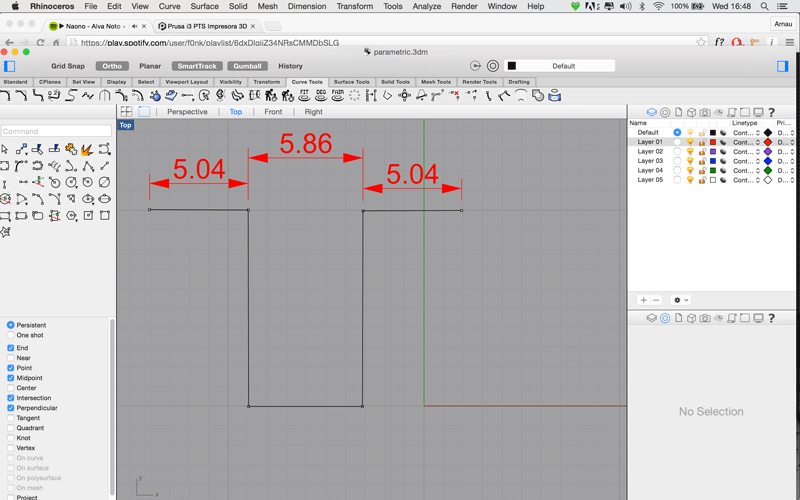Open the camera icon in top inspector bar
The height and width of the screenshot is (500, 800).
coord(705,112)
